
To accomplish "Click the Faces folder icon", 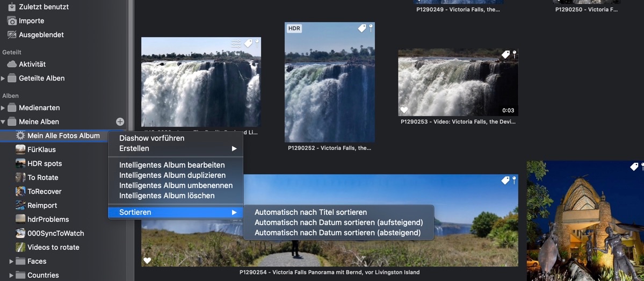I will [20, 261].
